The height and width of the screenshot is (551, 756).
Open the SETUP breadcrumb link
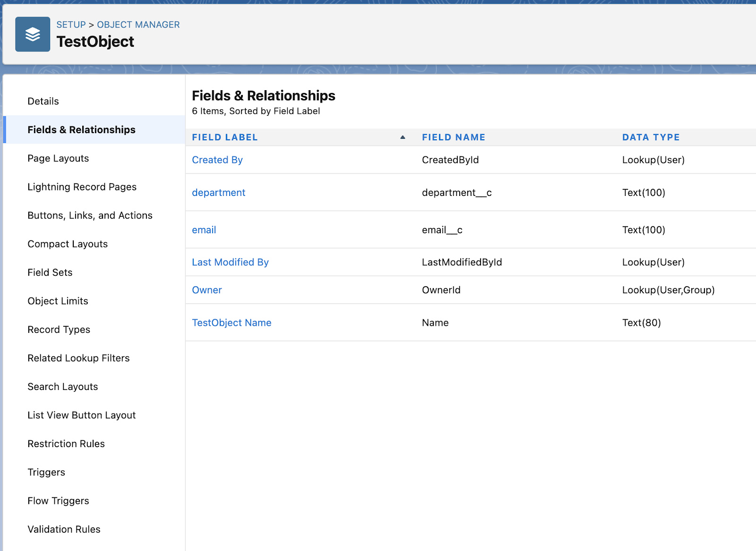[x=71, y=25]
